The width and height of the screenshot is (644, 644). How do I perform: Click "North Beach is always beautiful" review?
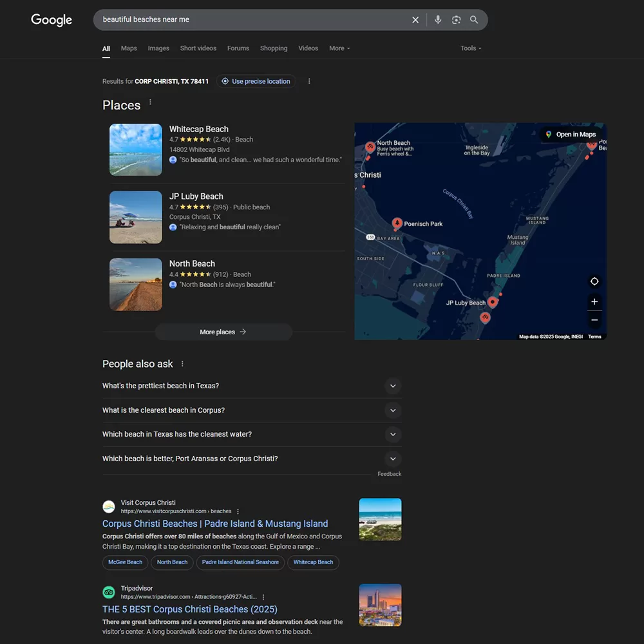point(227,285)
